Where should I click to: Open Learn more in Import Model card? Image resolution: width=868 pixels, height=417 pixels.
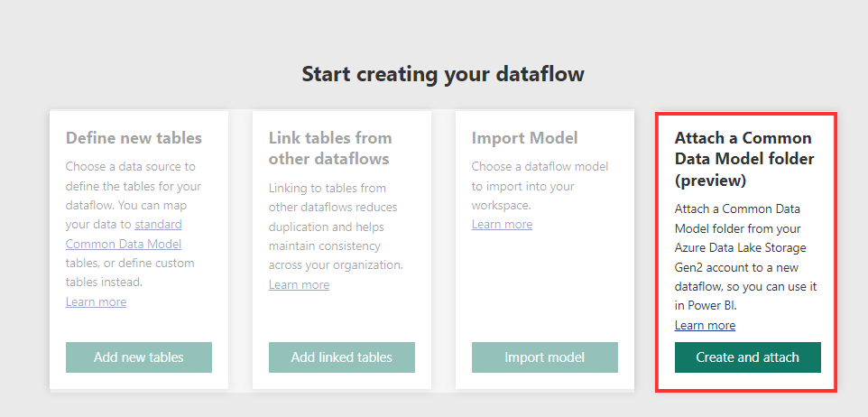pos(502,224)
